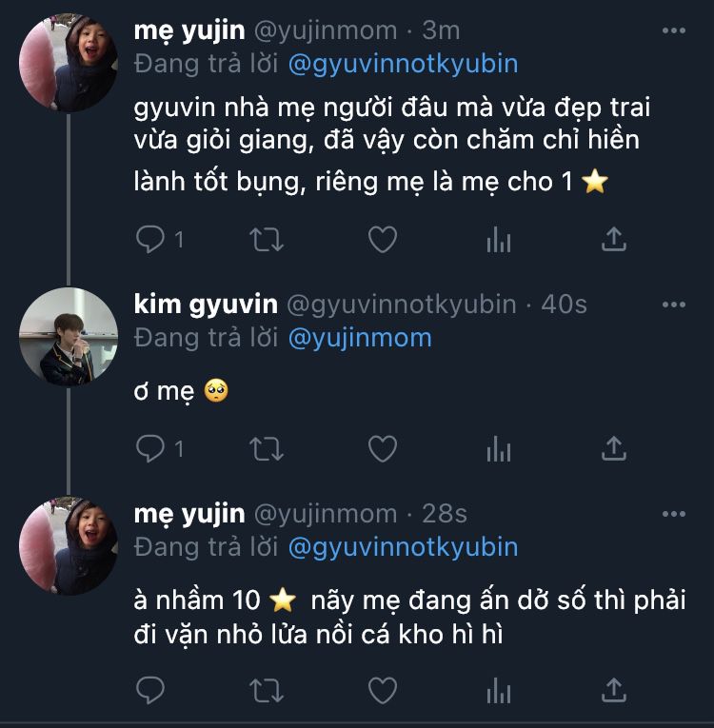Retweet kim gyuvin's 'ơ mẹ' tweet
The image size is (714, 728).
tap(267, 447)
